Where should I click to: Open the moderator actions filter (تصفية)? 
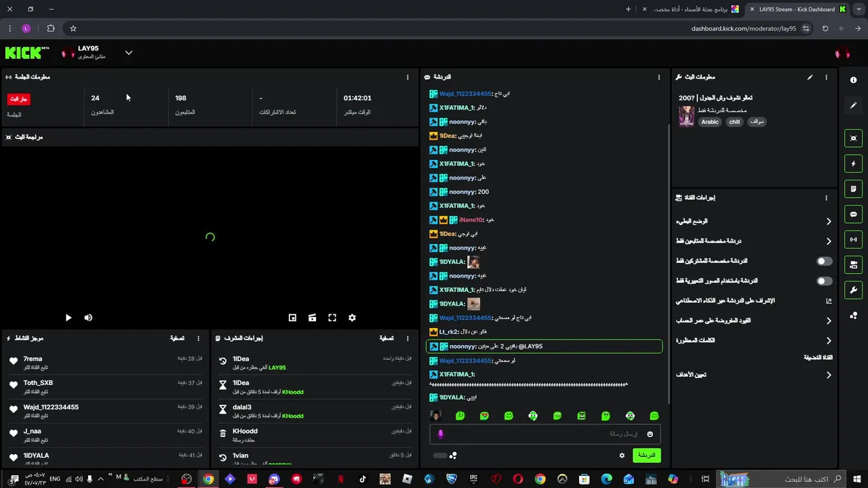[386, 338]
